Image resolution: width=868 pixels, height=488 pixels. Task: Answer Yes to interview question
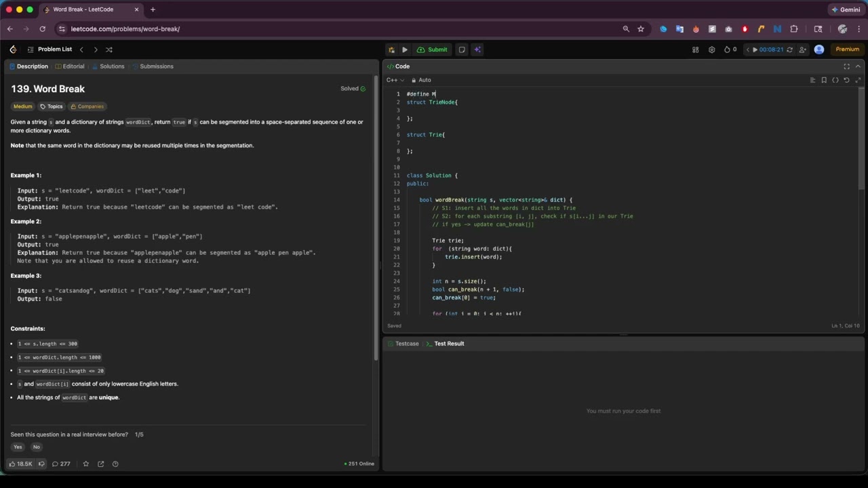tap(18, 447)
